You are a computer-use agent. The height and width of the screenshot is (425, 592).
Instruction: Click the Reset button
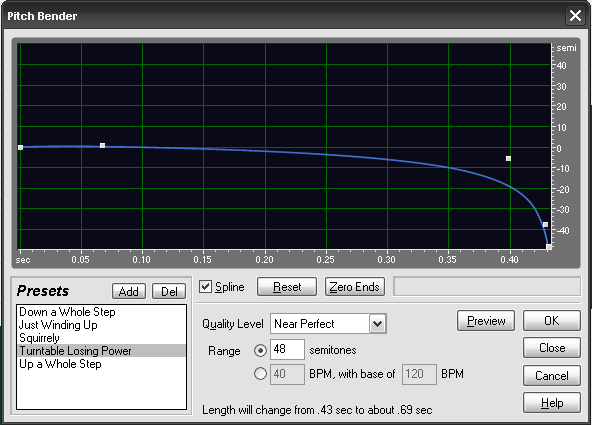pyautogui.click(x=287, y=287)
